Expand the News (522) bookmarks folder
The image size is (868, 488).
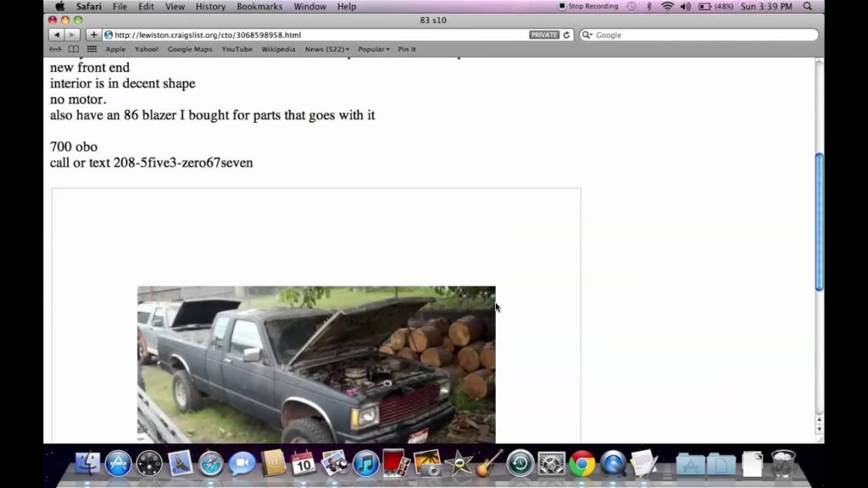[327, 49]
